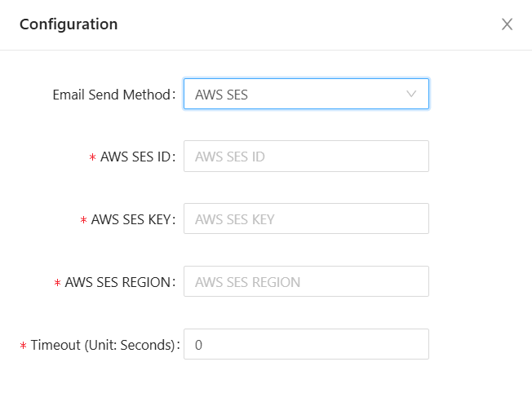532x406 pixels.
Task: Click into the AWS SES KEY text box
Action: tap(306, 219)
